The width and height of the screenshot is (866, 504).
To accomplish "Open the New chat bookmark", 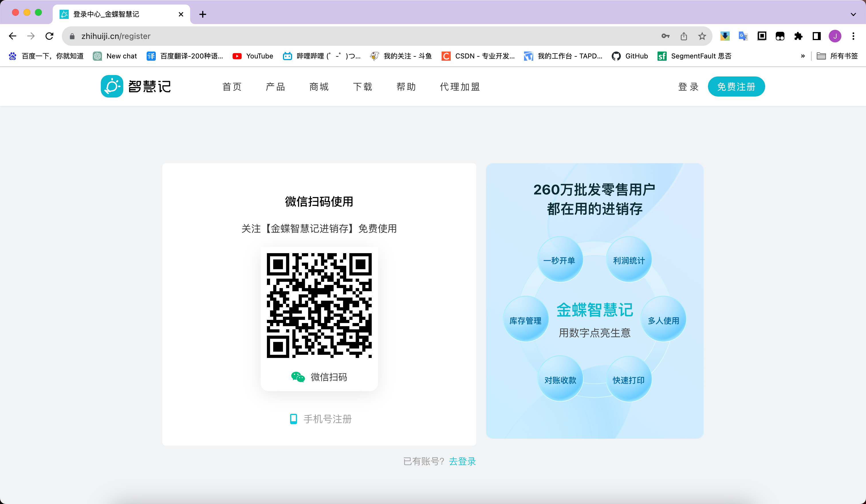I will (x=115, y=56).
